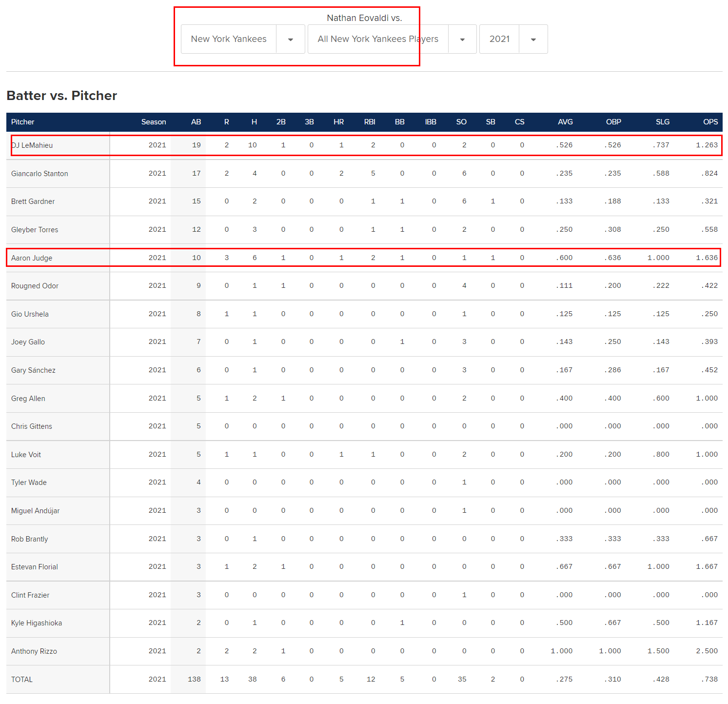Click Estevan Florial player name
728x704 pixels.
(35, 567)
